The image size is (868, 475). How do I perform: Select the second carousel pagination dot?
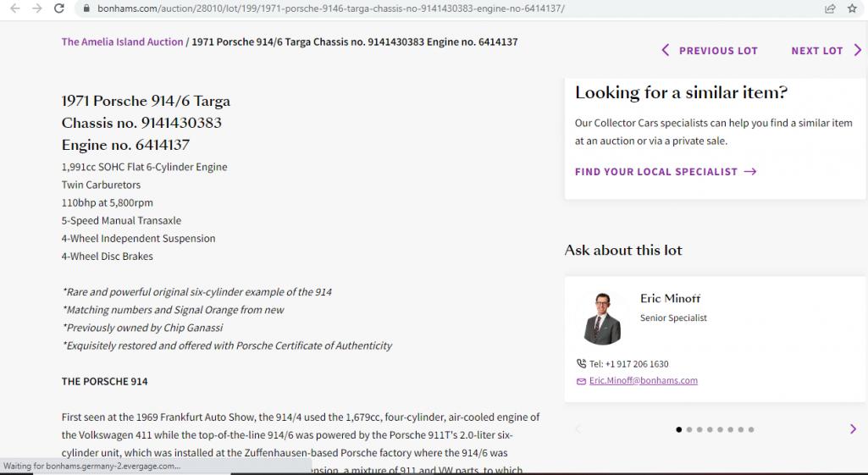tap(689, 430)
